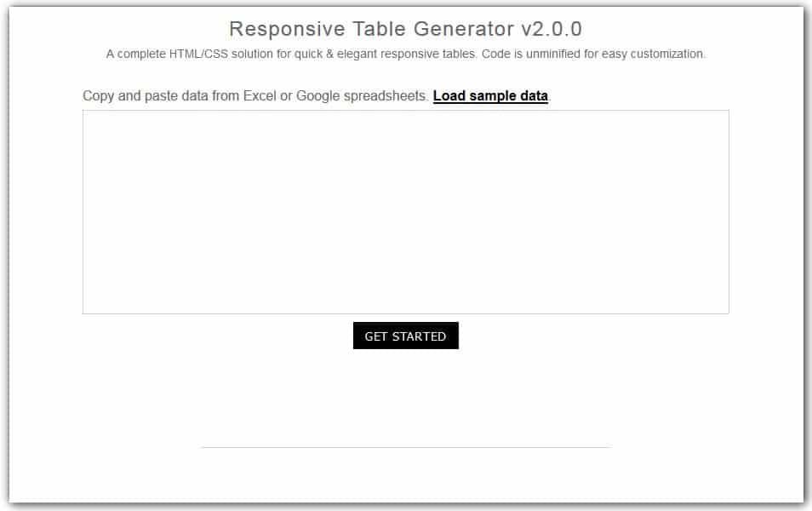The image size is (812, 511).
Task: Activate GET STARTED to generate the table
Action: coord(406,336)
